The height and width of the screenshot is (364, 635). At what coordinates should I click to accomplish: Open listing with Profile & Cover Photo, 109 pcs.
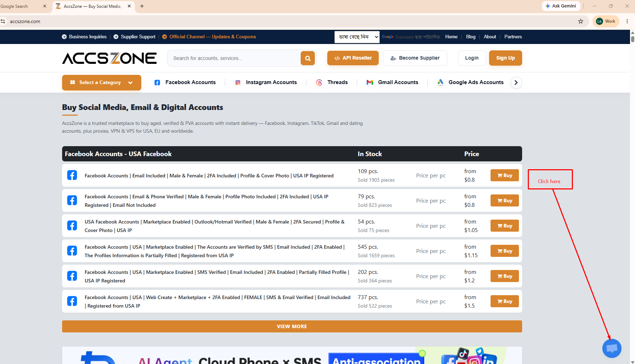(209, 176)
